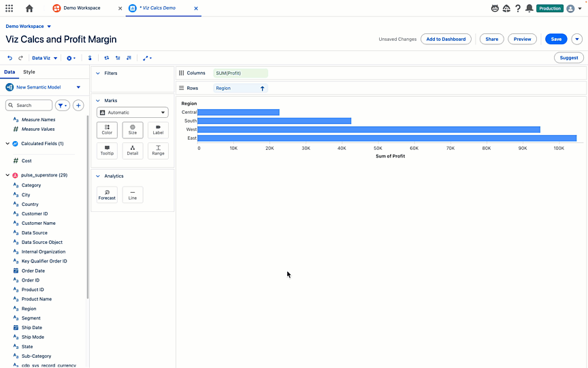The height and width of the screenshot is (368, 588).
Task: Open the Automatic mark type dropdown
Action: click(132, 112)
